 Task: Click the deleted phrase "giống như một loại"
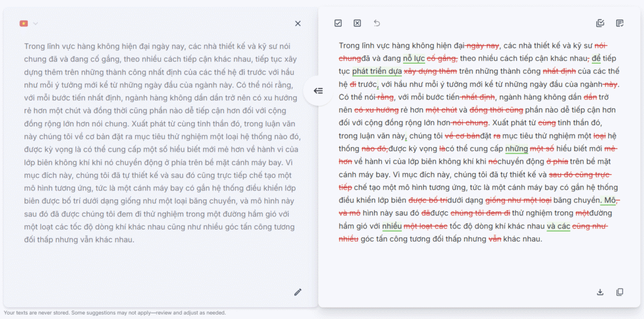click(x=518, y=200)
